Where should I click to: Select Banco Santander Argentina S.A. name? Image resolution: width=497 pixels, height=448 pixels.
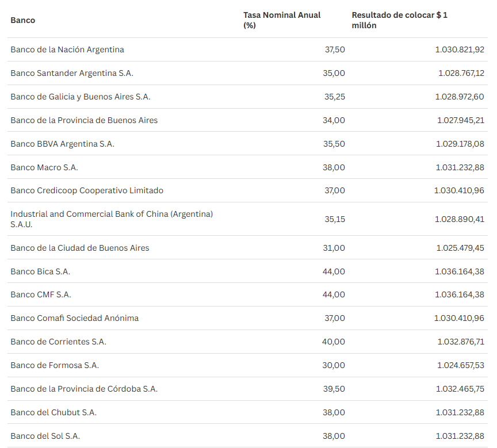point(72,73)
